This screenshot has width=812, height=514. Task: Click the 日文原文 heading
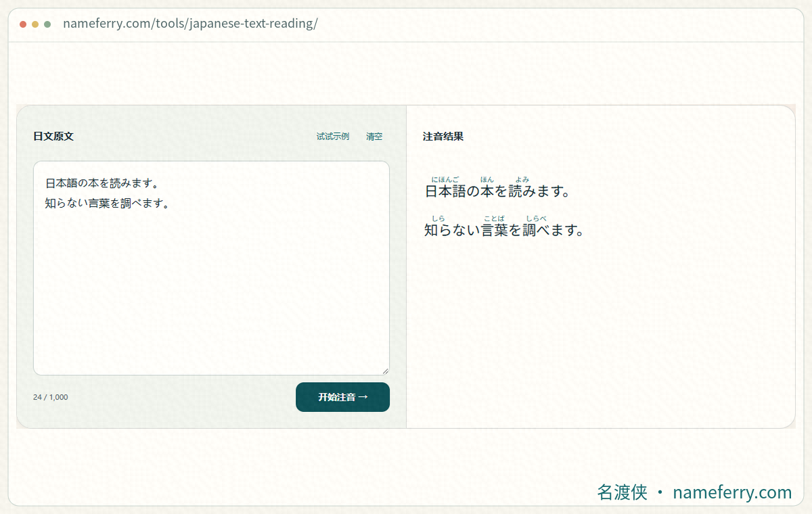(53, 136)
